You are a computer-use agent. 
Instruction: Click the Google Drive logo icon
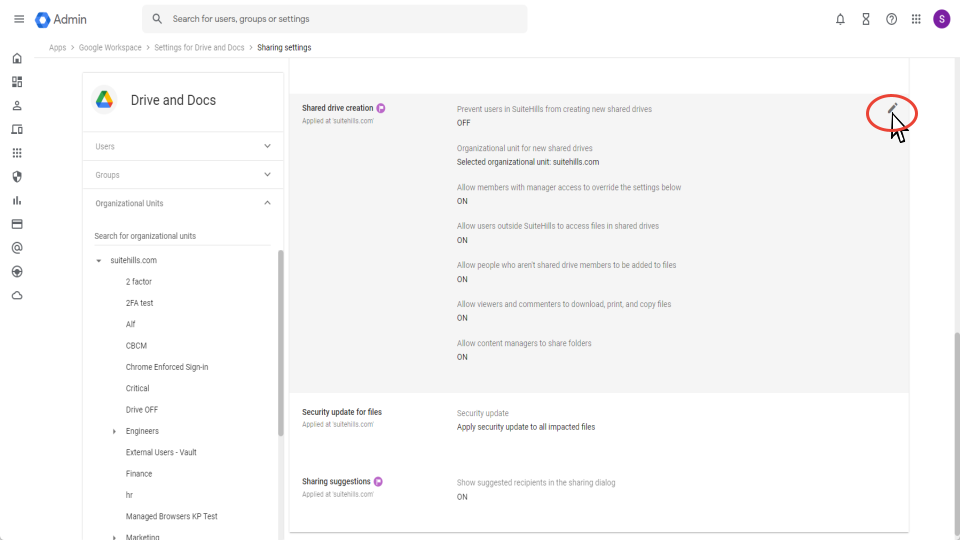pos(104,100)
